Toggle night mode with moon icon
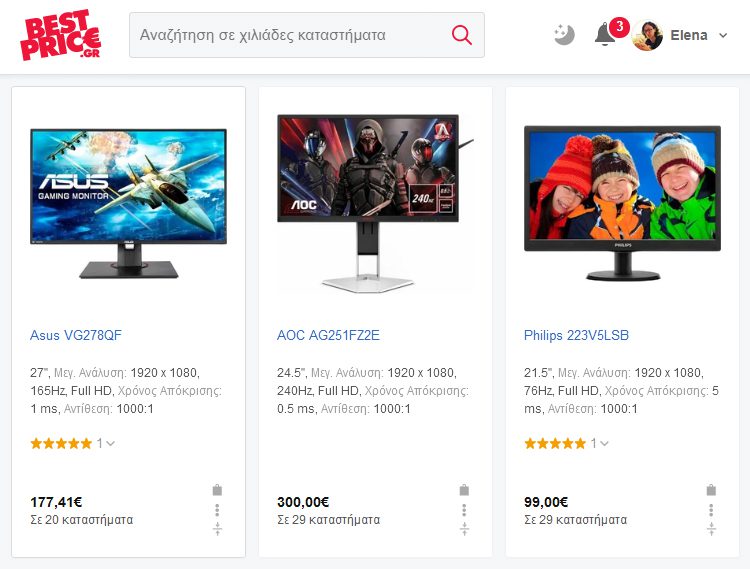 pyautogui.click(x=564, y=35)
